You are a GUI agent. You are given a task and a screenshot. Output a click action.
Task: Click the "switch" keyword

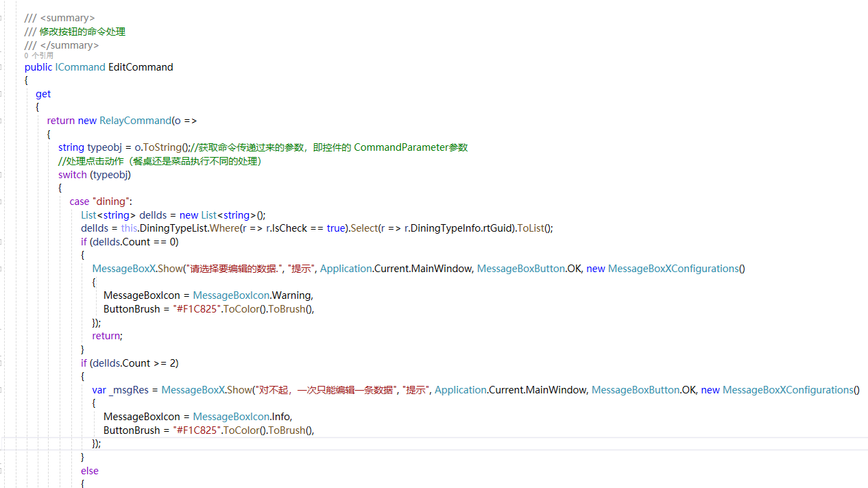[x=73, y=175]
